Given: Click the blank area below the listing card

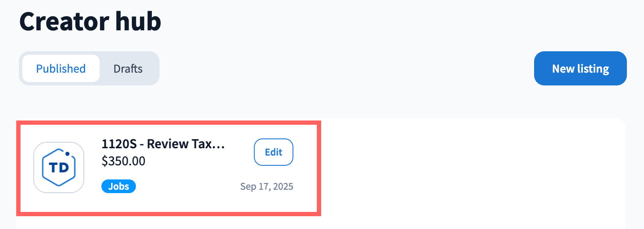Looking at the screenshot, I should pyautogui.click(x=171, y=223).
